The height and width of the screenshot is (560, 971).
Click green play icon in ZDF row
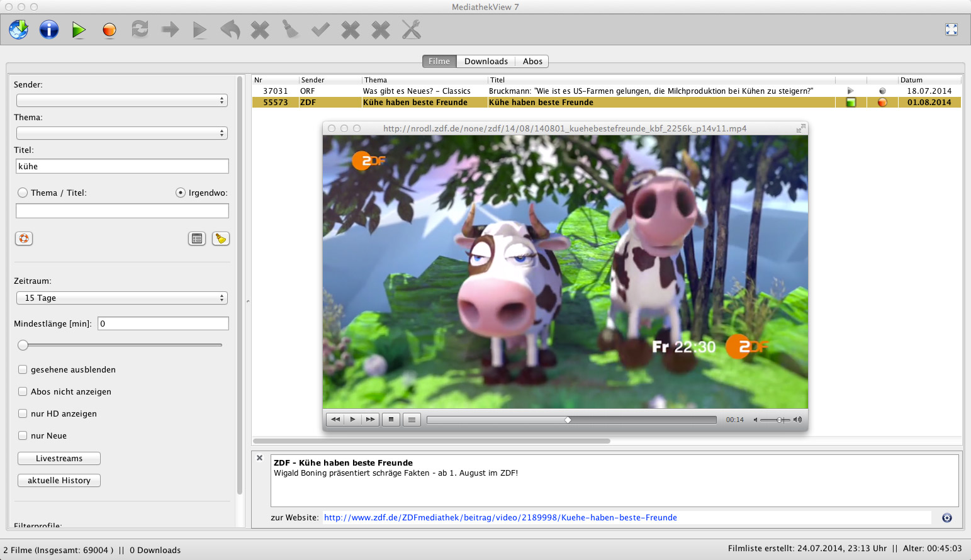tap(851, 102)
